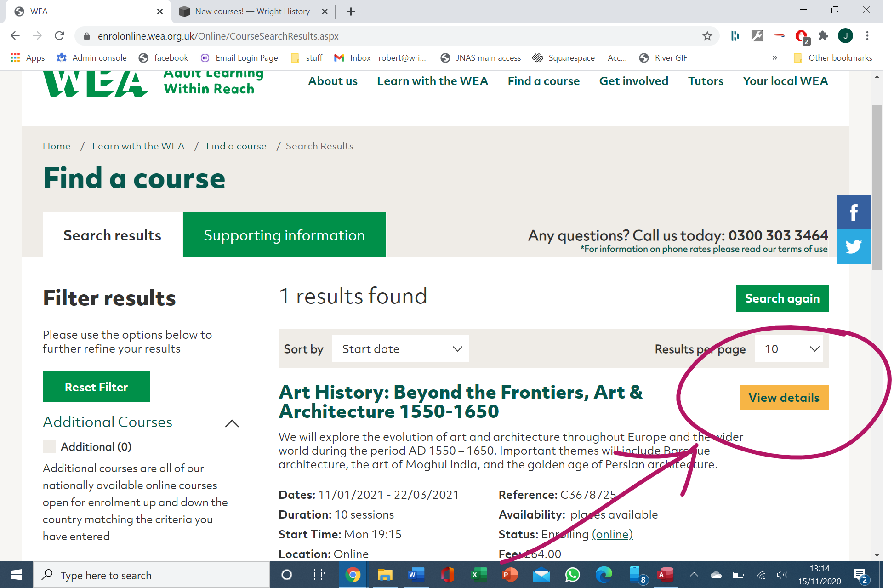Open Microsoft Edge from the taskbar
The width and height of the screenshot is (894, 588).
tap(604, 575)
